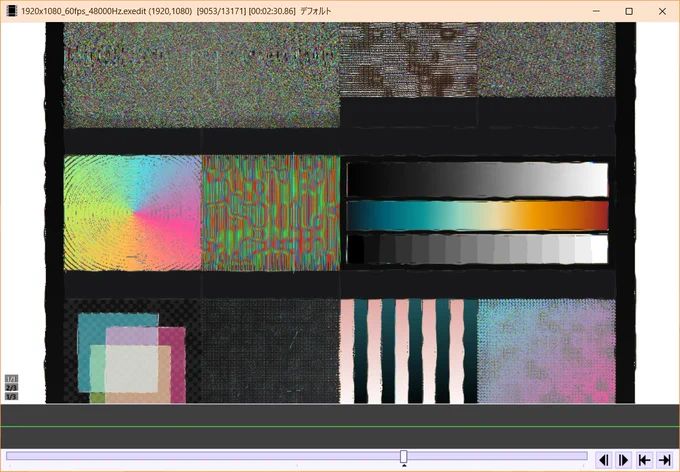Click the dark audio waveform strip with the green line

pyautogui.click(x=340, y=426)
